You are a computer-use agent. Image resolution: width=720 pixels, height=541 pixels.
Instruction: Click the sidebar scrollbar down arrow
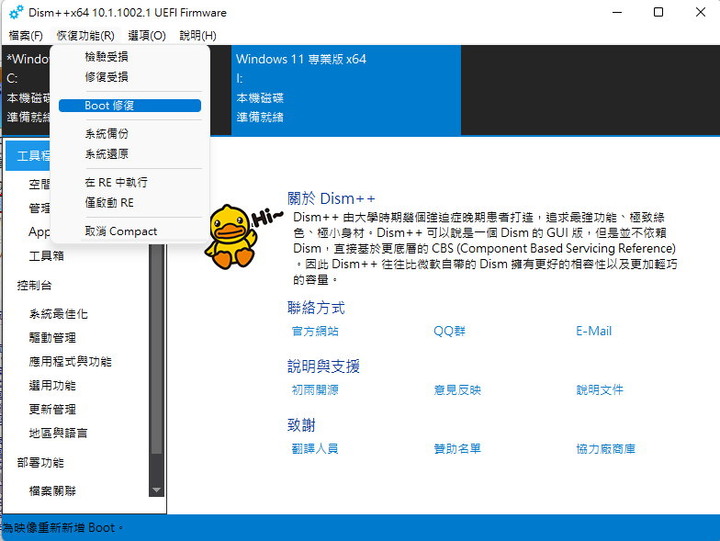pyautogui.click(x=157, y=490)
